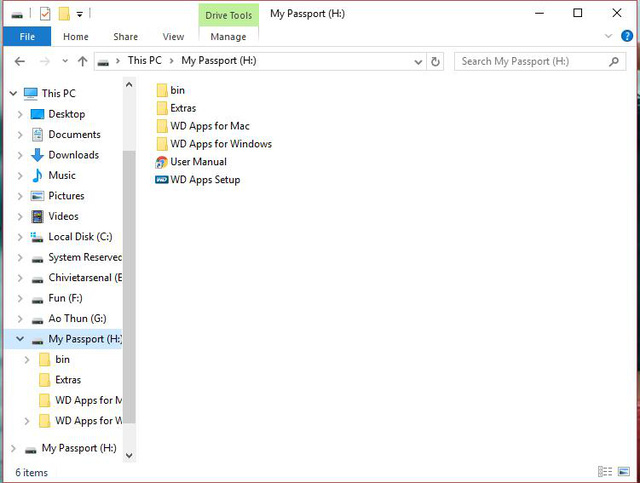The height and width of the screenshot is (483, 640).
Task: Open the Customize Quick Access Toolbar dropdown
Action: tap(80, 15)
